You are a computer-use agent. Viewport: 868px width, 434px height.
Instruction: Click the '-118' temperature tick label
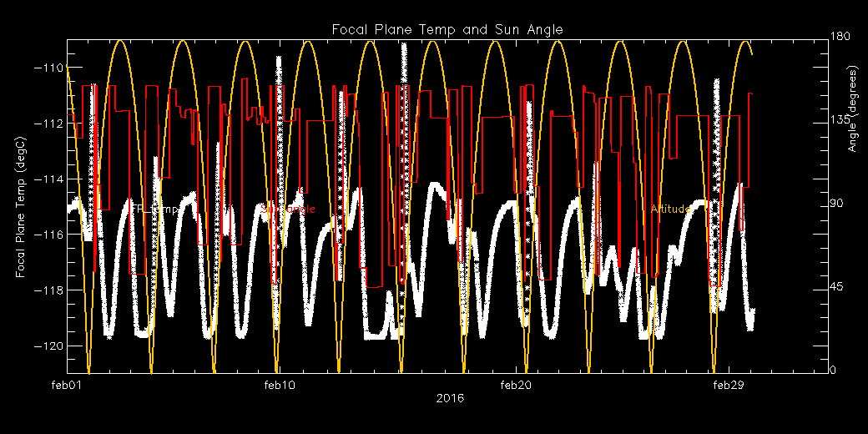coord(49,290)
